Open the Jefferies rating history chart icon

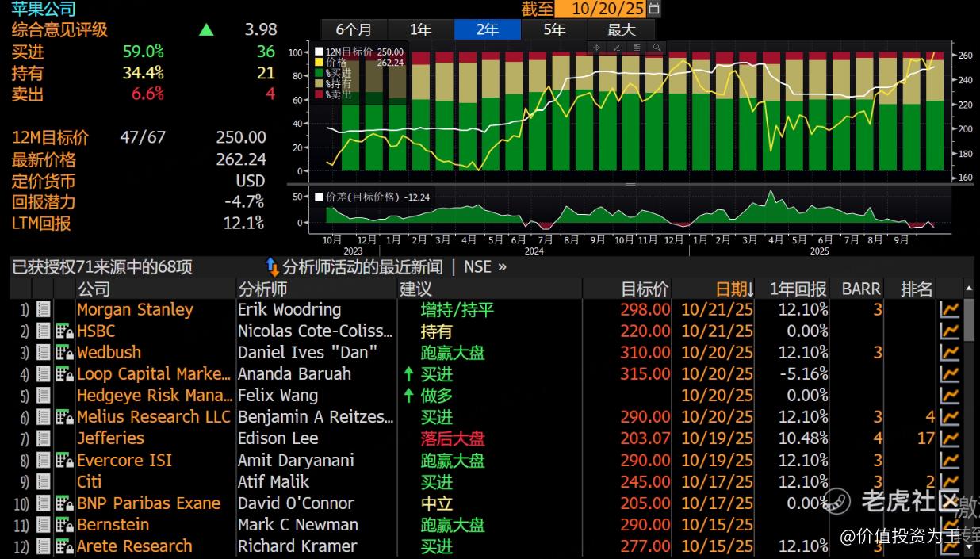(949, 438)
